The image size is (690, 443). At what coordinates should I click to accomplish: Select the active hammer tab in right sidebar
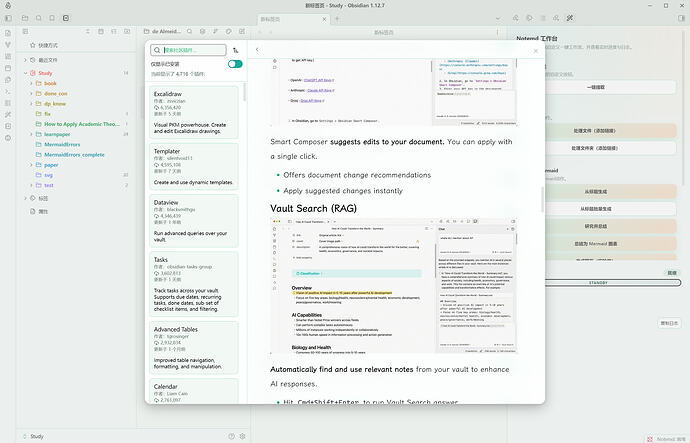click(x=570, y=18)
